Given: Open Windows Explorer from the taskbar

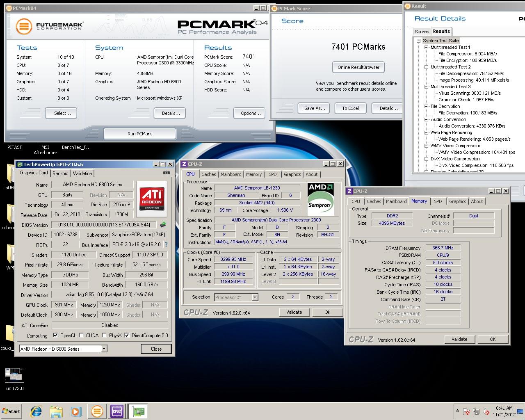Looking at the screenshot, I should (x=56, y=411).
